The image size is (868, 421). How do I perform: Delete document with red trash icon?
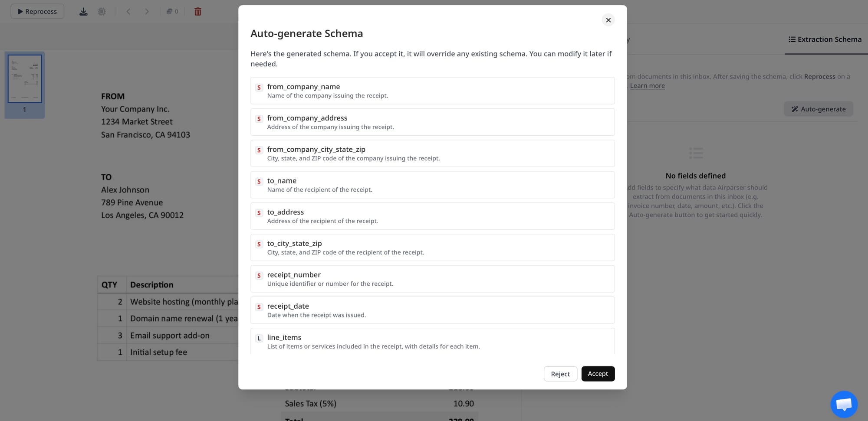click(x=198, y=12)
